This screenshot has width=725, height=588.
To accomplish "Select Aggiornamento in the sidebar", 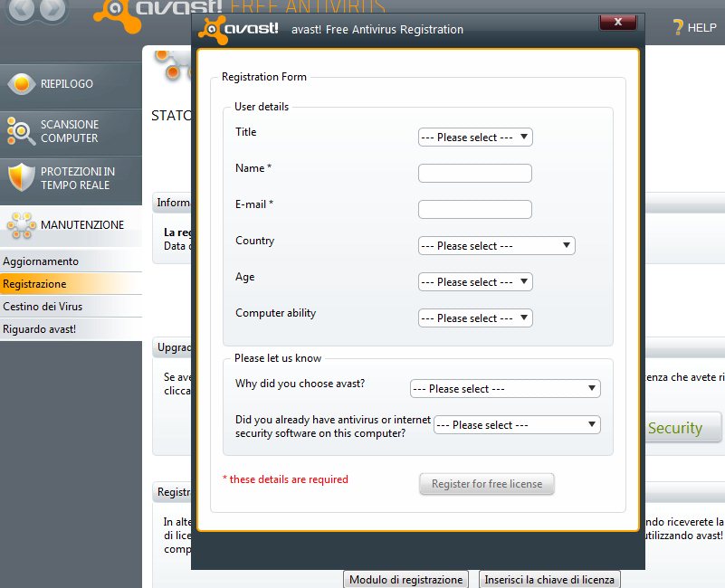I will coord(71,261).
